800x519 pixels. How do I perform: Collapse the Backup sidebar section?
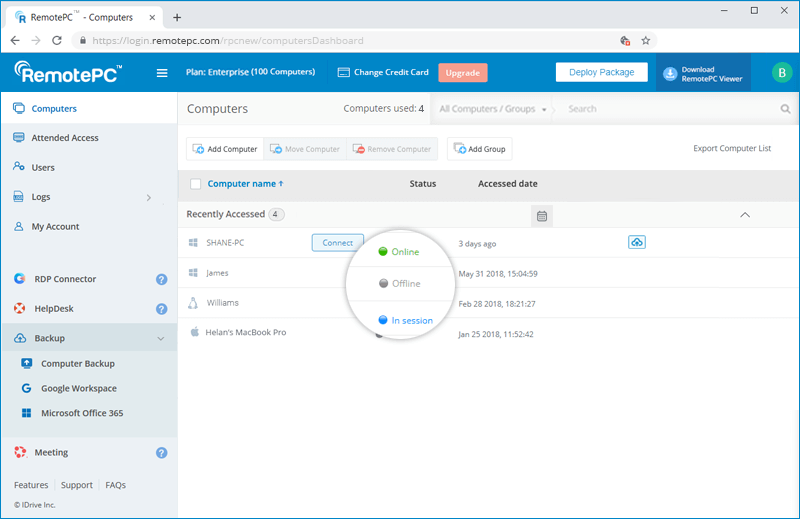(x=160, y=339)
